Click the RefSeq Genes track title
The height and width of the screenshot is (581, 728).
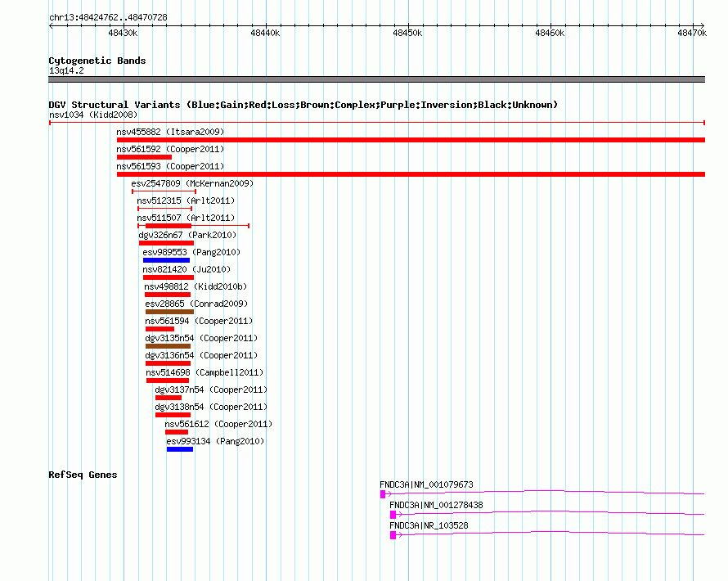click(x=83, y=475)
